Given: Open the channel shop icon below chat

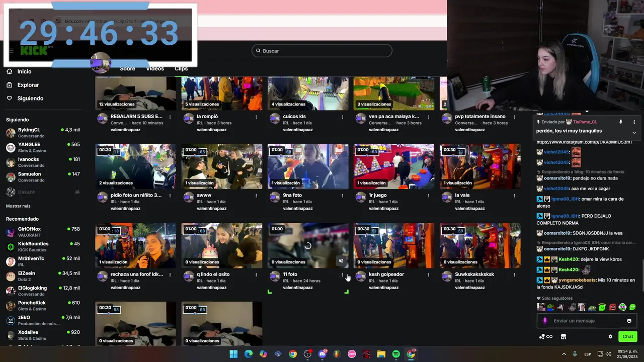Looking at the screenshot, I should click(563, 336).
